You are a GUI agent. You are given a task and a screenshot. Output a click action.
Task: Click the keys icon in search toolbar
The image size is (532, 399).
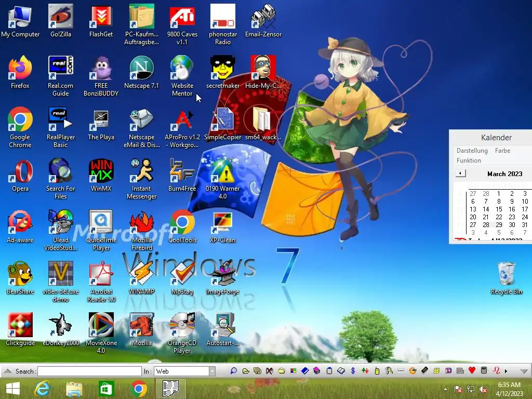(389, 371)
